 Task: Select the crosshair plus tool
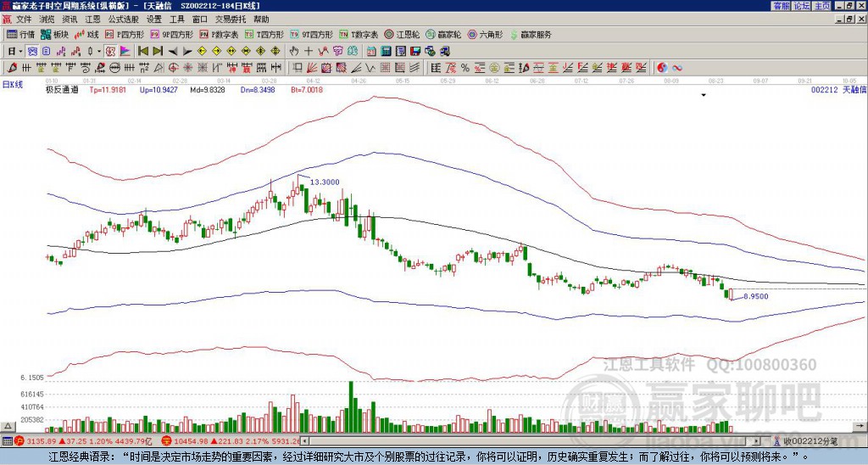coord(309,52)
